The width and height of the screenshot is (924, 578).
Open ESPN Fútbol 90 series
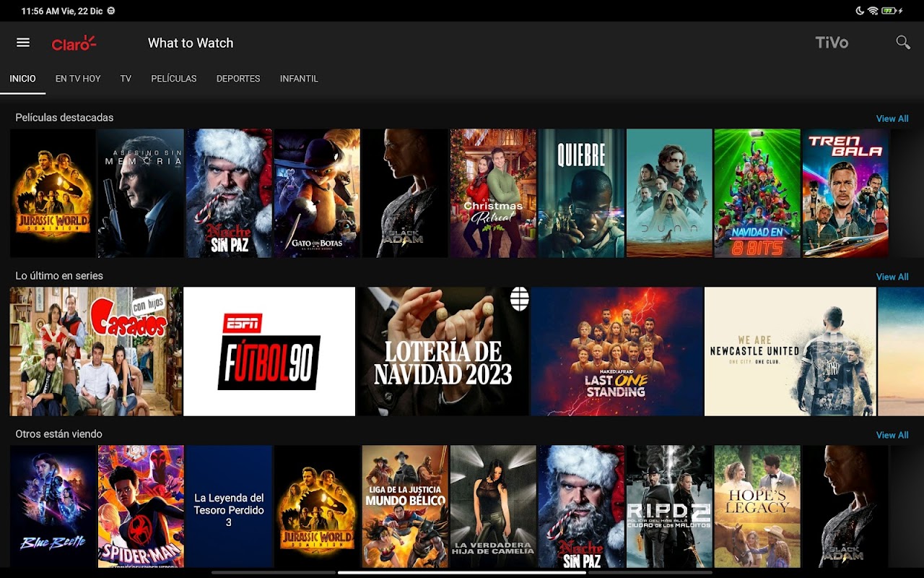click(x=269, y=351)
